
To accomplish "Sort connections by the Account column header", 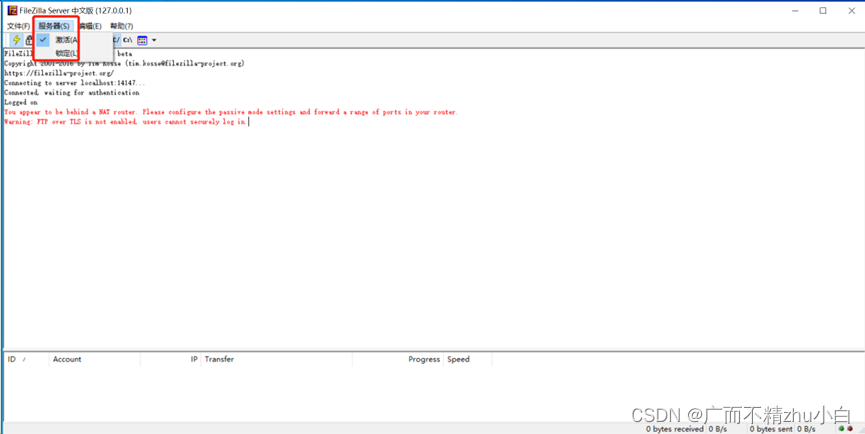I will pos(95,359).
